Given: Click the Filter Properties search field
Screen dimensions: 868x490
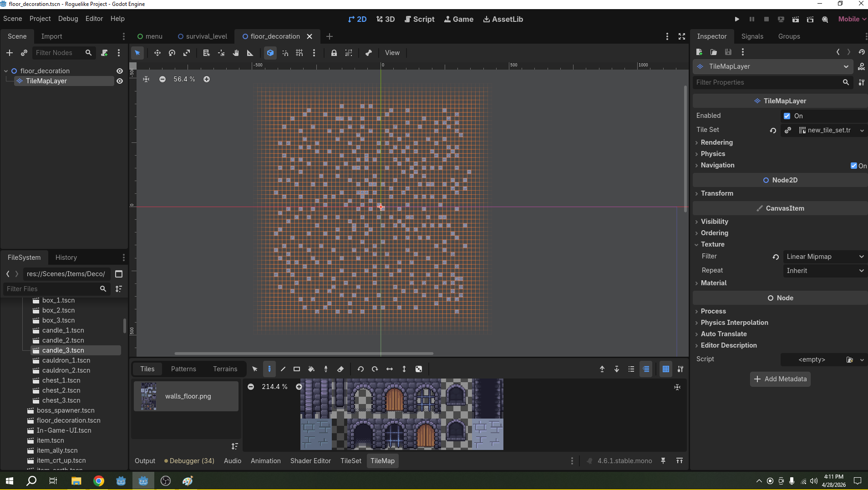Looking at the screenshot, I should (x=767, y=82).
